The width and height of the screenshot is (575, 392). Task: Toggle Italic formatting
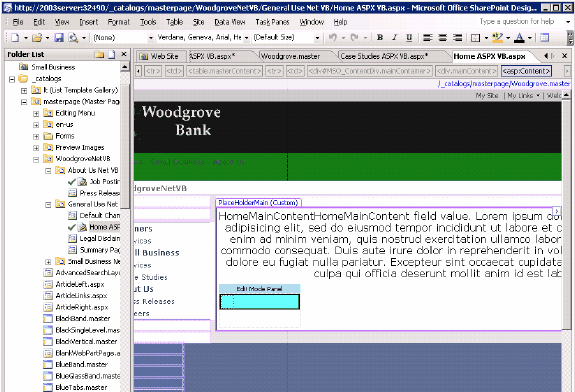click(395, 37)
